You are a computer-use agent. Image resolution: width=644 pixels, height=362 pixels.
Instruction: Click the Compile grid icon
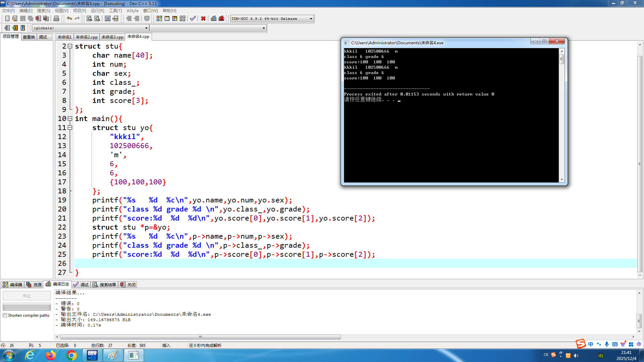pos(159,18)
